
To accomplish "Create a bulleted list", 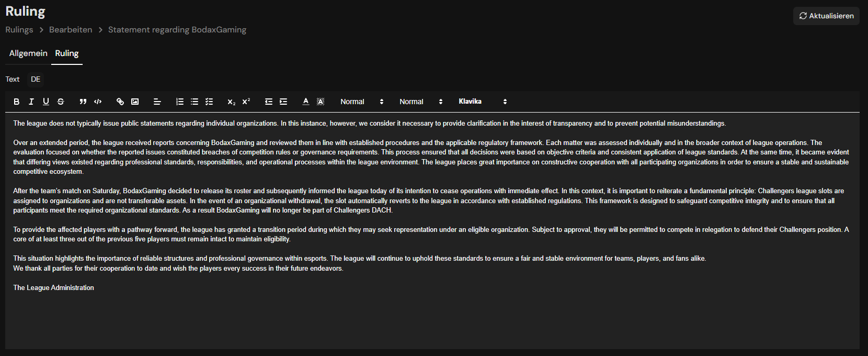I will [195, 102].
